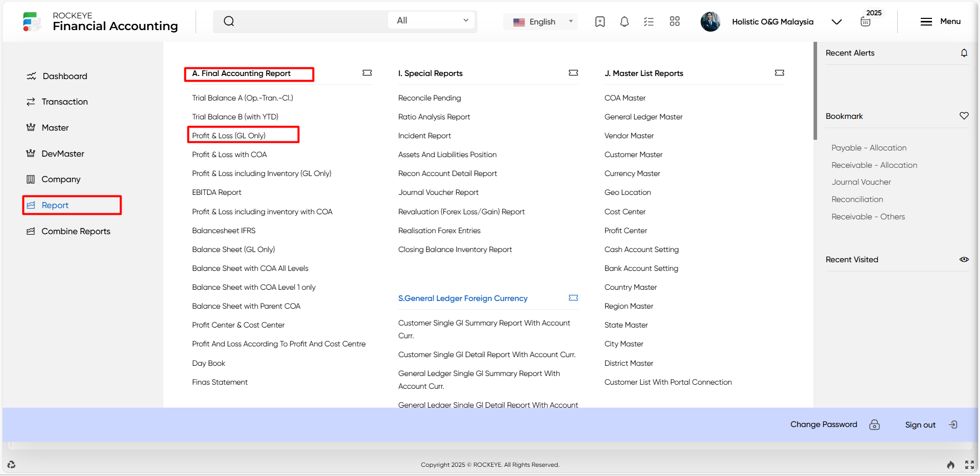Click Sign out
This screenshot has width=980, height=476.
click(920, 425)
